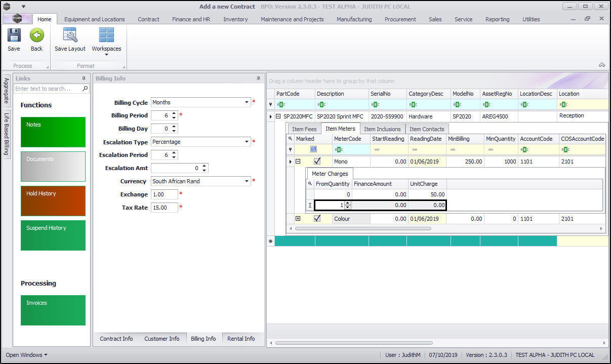
Task: Click the Marked column filter checkbox
Action: coord(314,149)
